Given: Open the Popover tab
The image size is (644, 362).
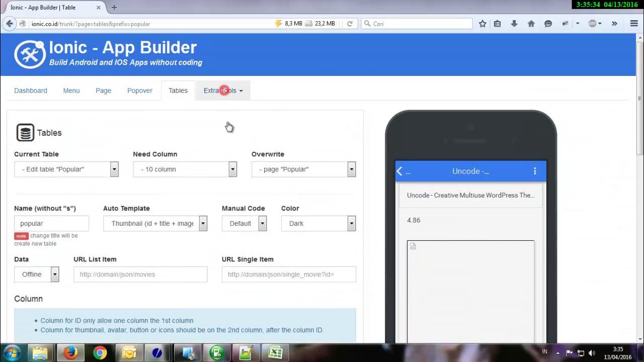Looking at the screenshot, I should [x=140, y=90].
